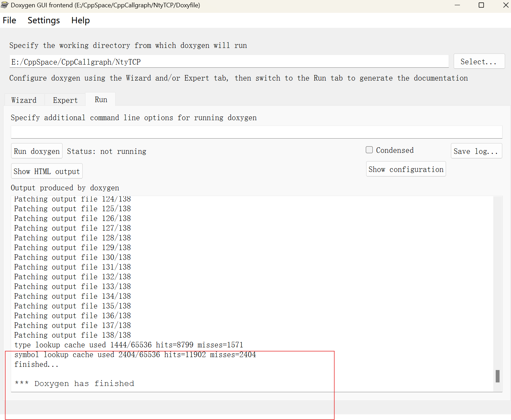
Task: Click 'Patching output file 130/138' line
Action: tap(73, 257)
